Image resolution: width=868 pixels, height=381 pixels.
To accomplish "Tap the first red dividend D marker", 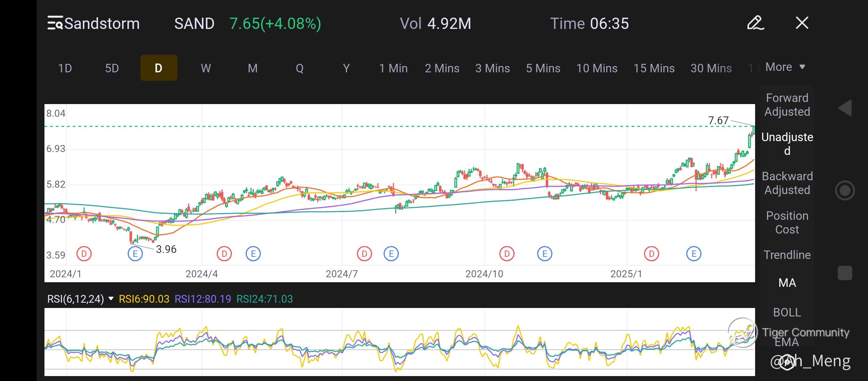I will tap(84, 254).
